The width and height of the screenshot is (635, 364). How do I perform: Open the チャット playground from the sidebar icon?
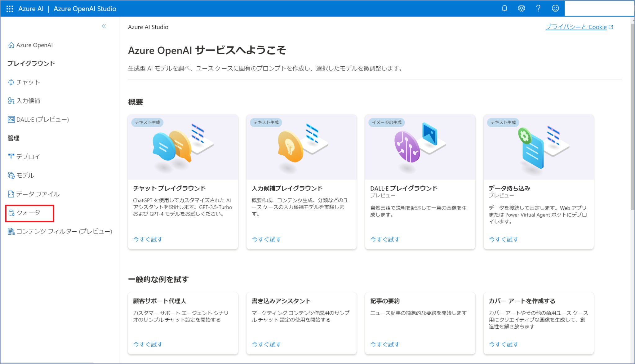pos(11,82)
